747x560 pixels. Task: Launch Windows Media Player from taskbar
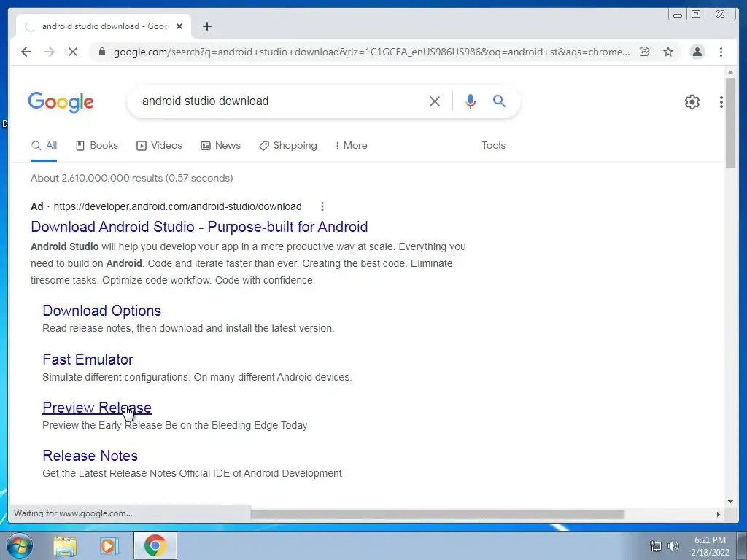pos(109,546)
